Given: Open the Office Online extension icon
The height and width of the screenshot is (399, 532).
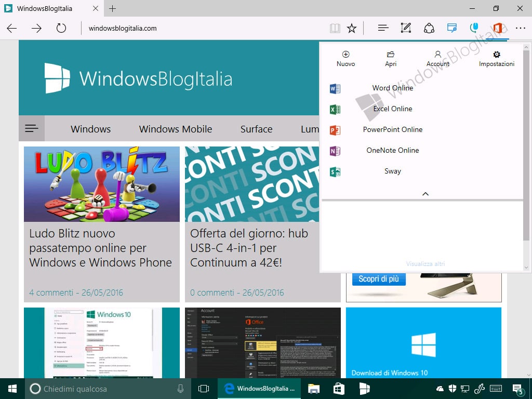Looking at the screenshot, I should 497,28.
